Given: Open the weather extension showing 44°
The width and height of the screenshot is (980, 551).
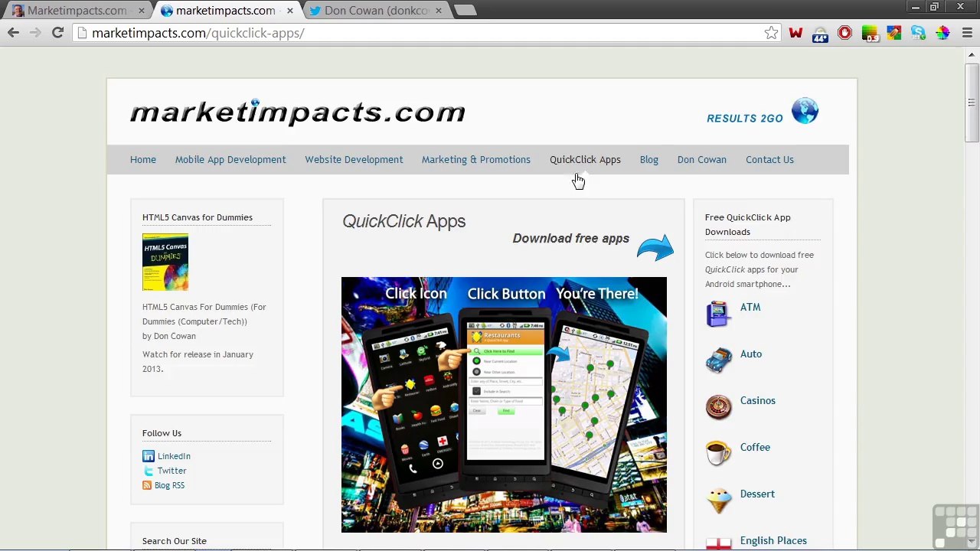Looking at the screenshot, I should point(820,34).
